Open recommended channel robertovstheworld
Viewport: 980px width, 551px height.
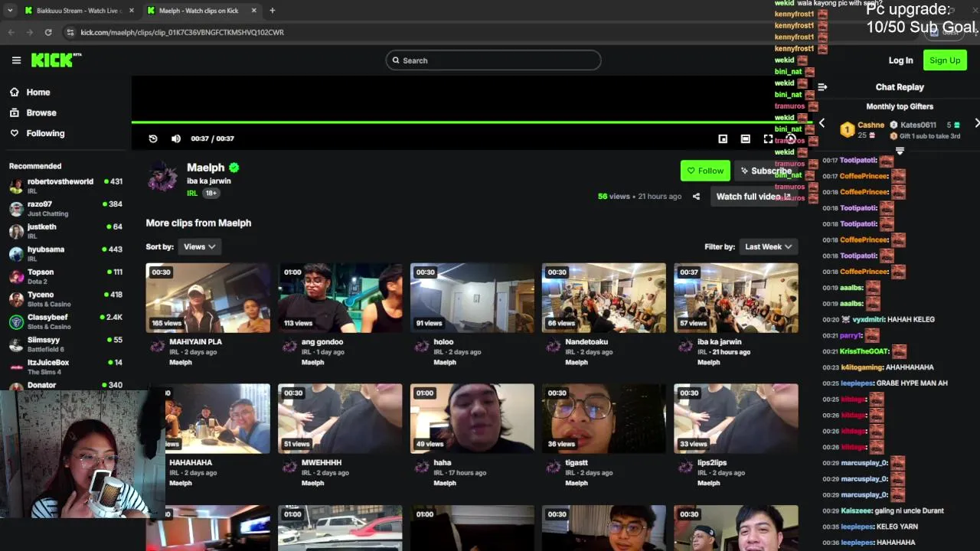66,186
